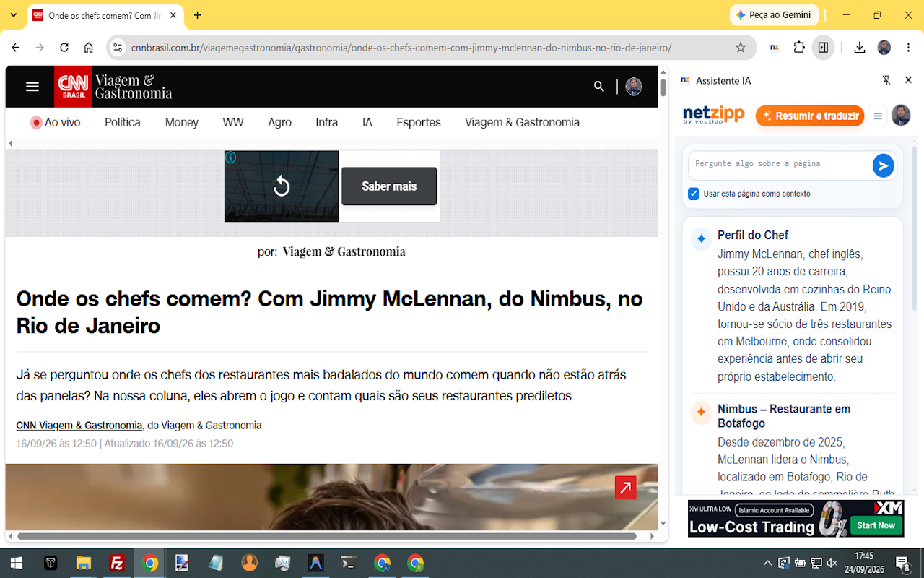
Task: Select the Money nav item
Action: point(182,123)
